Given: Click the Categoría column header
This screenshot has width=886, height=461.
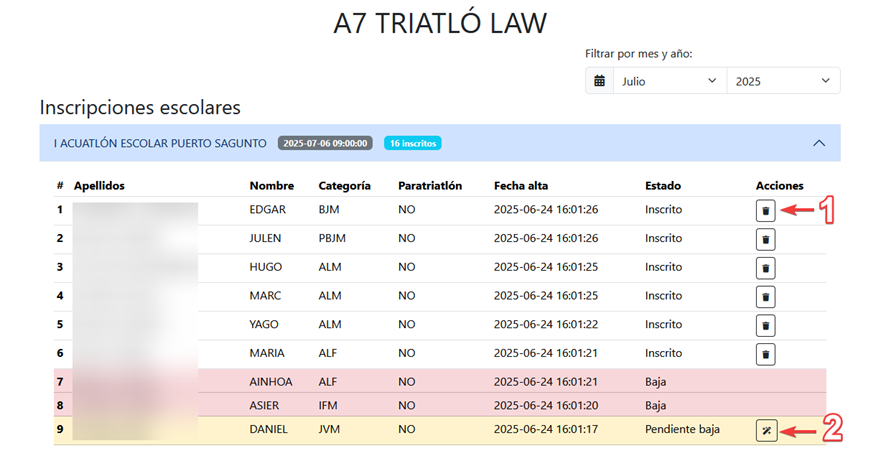Looking at the screenshot, I should pos(344,186).
